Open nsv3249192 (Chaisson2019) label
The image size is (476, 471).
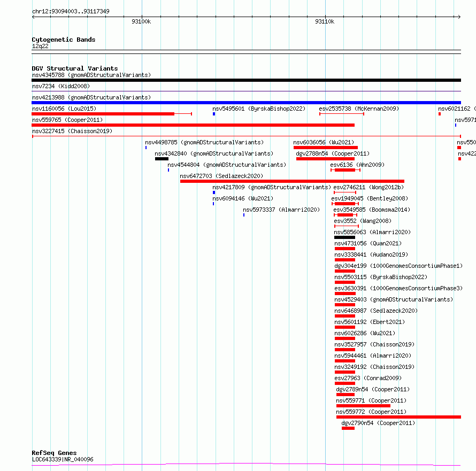[x=374, y=367]
